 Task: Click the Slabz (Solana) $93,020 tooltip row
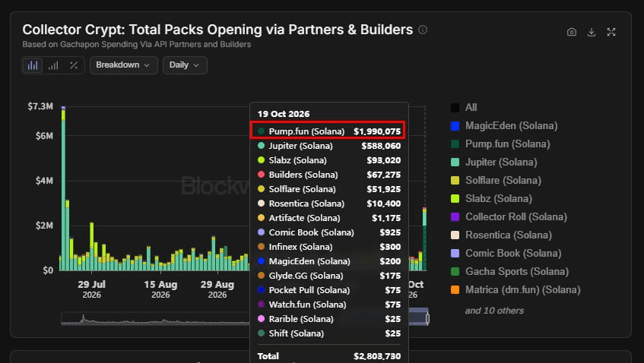point(328,160)
